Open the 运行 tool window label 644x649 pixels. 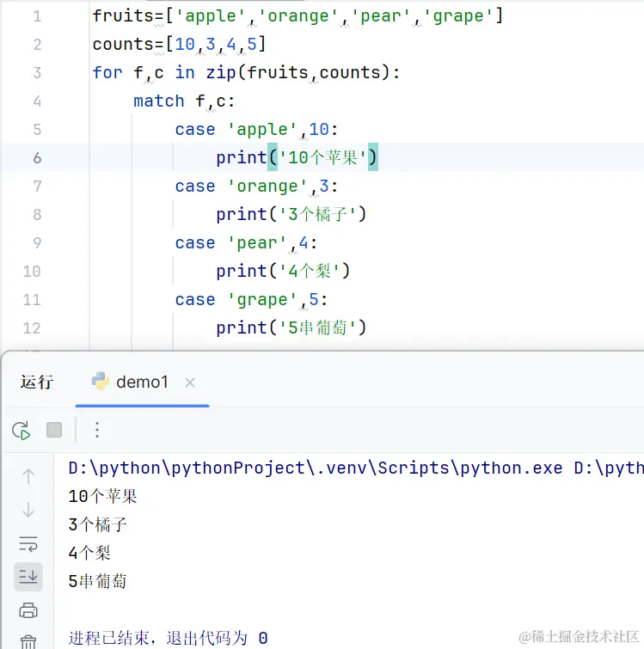[x=37, y=382]
